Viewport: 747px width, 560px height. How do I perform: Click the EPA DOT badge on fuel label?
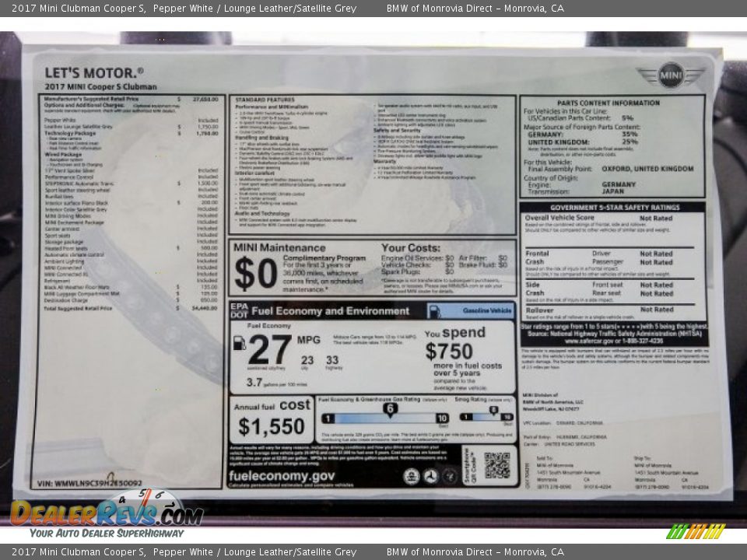click(239, 311)
